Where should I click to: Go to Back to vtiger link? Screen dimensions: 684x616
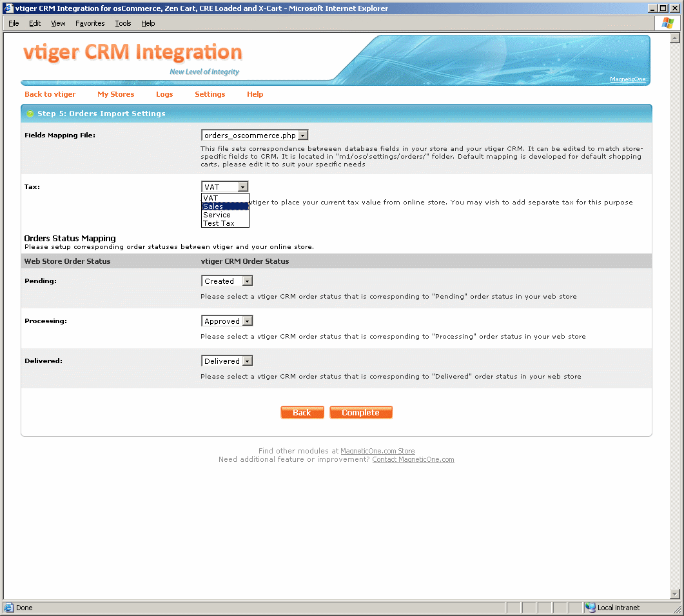click(x=50, y=94)
